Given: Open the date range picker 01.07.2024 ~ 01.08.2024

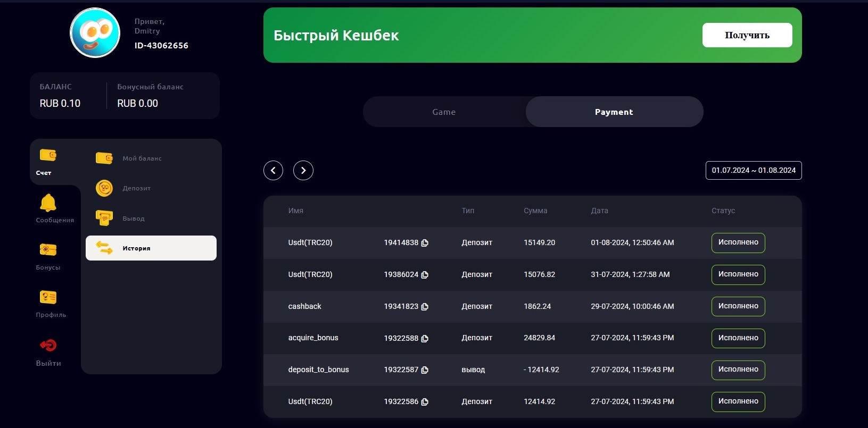Looking at the screenshot, I should click(753, 171).
